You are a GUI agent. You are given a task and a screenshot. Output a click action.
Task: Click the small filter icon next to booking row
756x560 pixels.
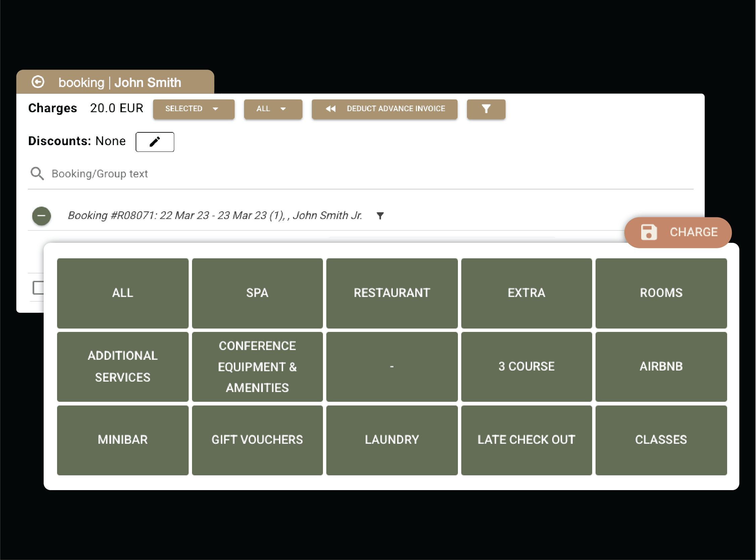[380, 216]
